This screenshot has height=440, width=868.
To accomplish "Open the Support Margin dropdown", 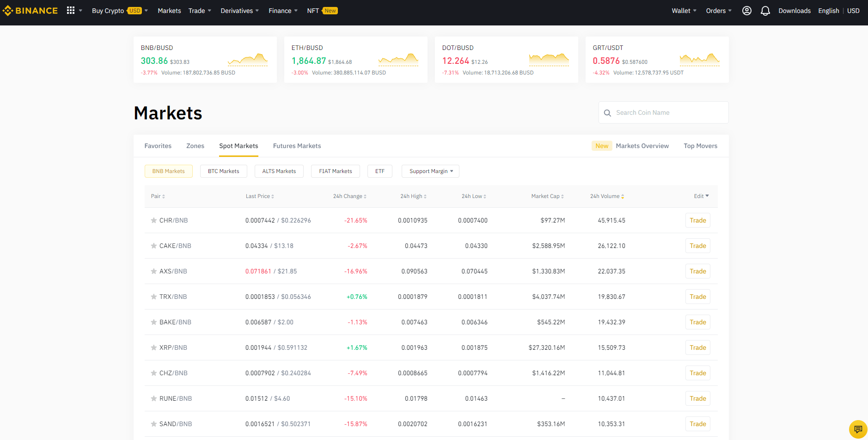I will point(430,171).
